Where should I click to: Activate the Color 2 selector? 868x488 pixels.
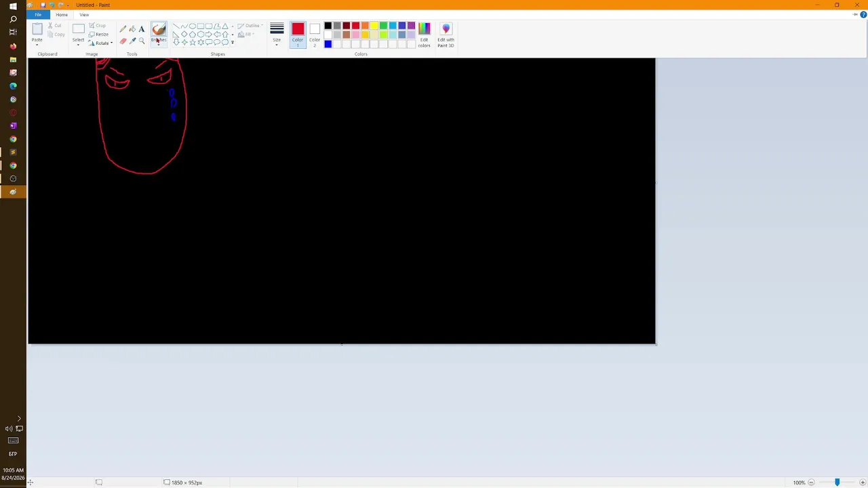(315, 34)
